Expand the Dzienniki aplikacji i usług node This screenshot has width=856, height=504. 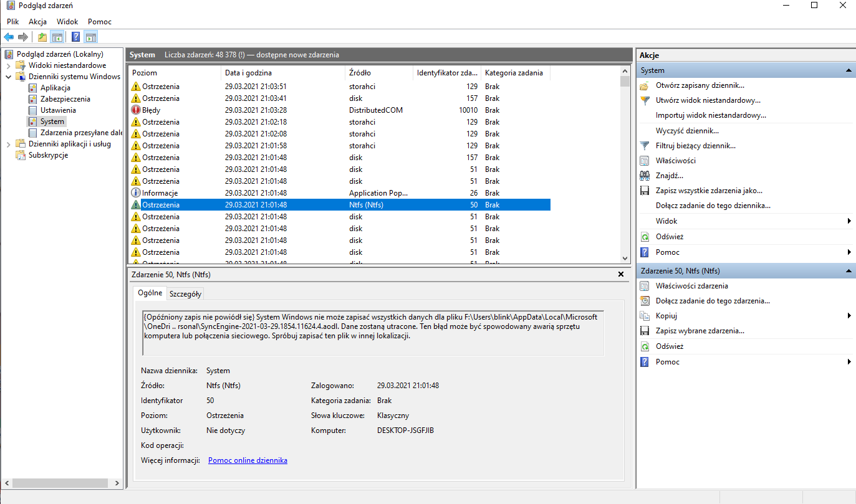(x=8, y=144)
